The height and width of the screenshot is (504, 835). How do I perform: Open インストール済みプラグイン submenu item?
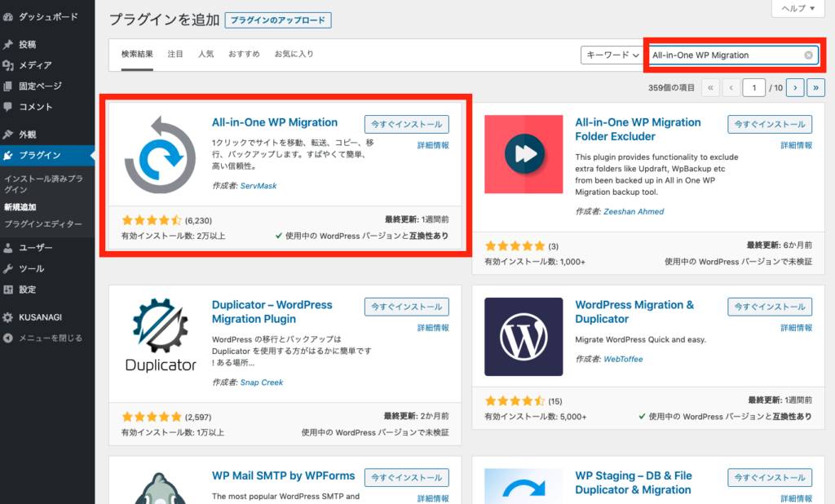click(x=44, y=183)
